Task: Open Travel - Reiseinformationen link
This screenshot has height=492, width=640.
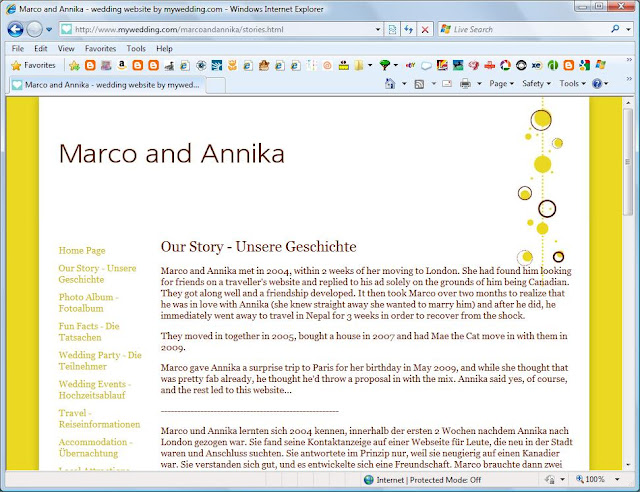Action: (99, 419)
